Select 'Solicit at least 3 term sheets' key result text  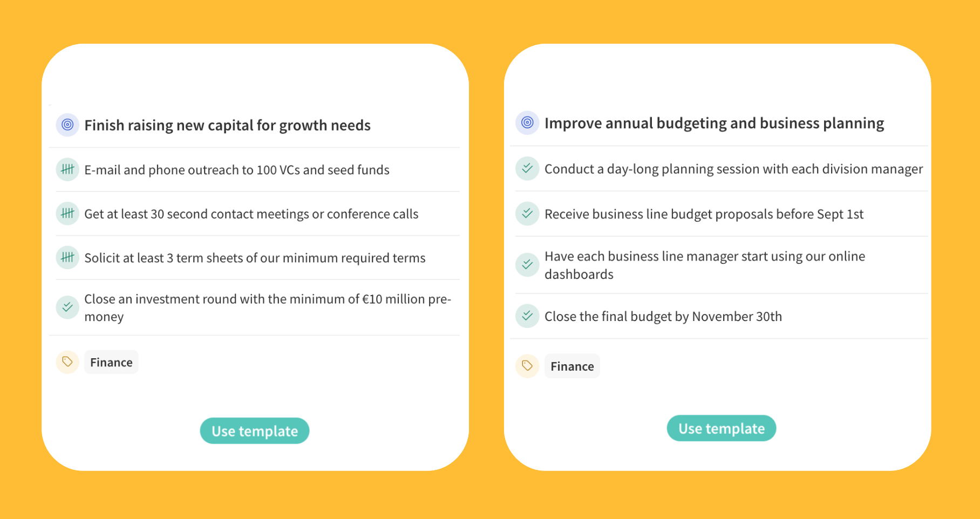[255, 258]
